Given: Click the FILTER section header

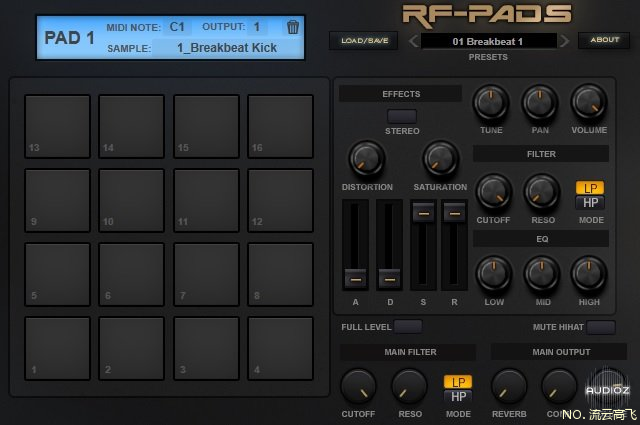Looking at the screenshot, I should [x=541, y=154].
